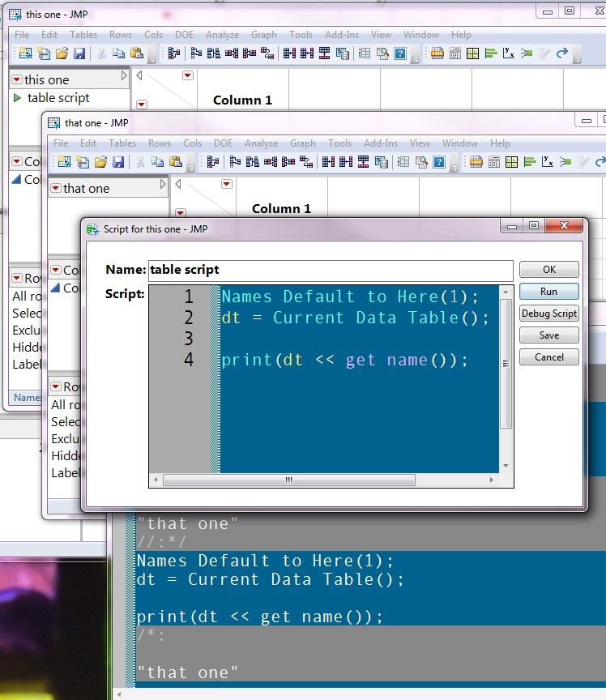Open red triangle menu beside 'that one' table name
606x700 pixels.
(x=56, y=188)
